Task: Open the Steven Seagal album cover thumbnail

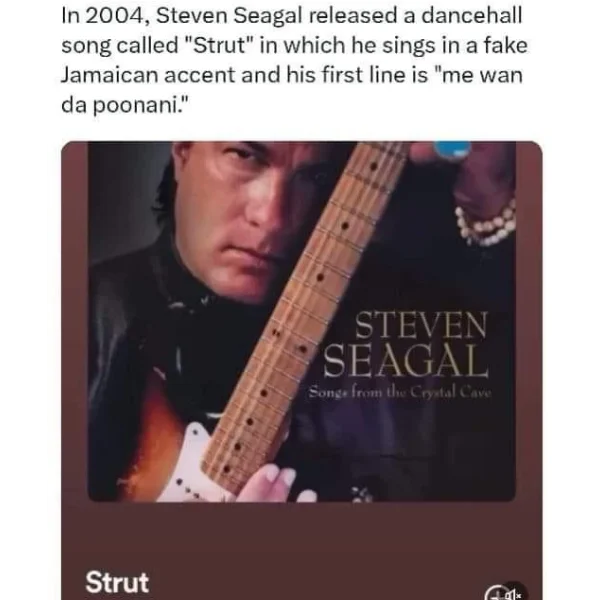Action: pos(302,321)
